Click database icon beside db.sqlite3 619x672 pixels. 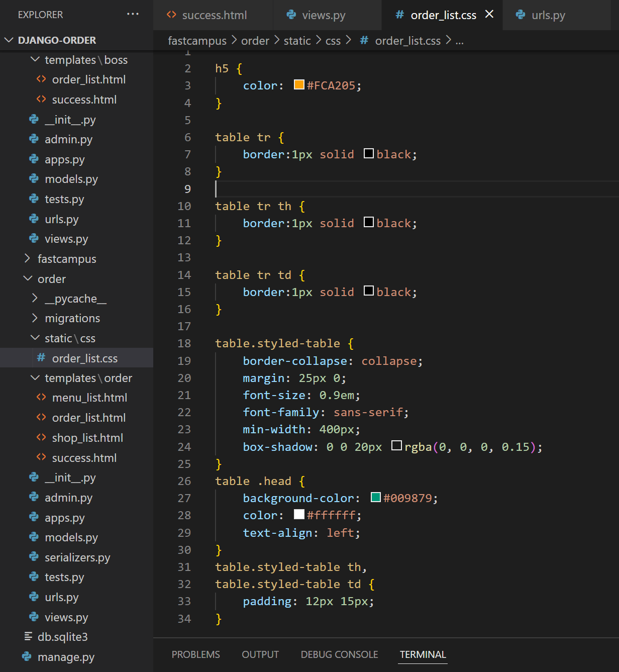tap(28, 636)
